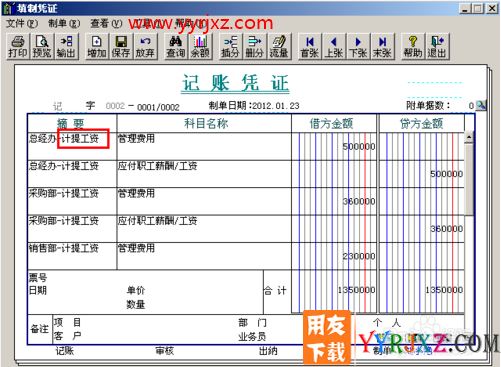
Task: Exit the window with 退出 icon
Action: point(437,46)
